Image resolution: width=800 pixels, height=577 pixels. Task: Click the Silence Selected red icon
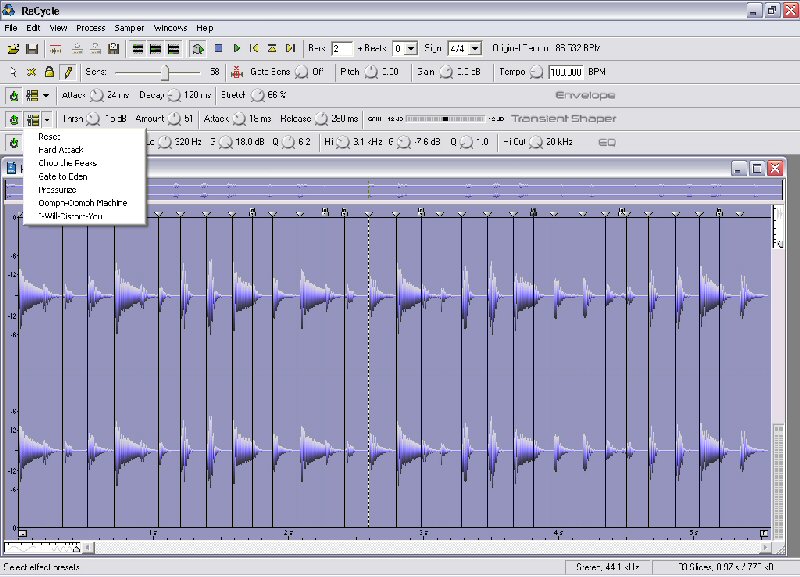tap(237, 72)
